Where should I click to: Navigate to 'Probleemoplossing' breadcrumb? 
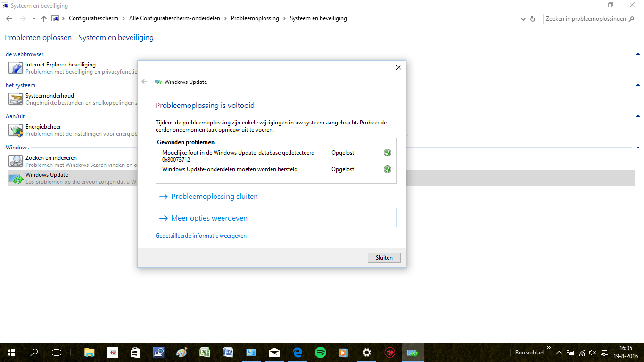[x=255, y=18]
